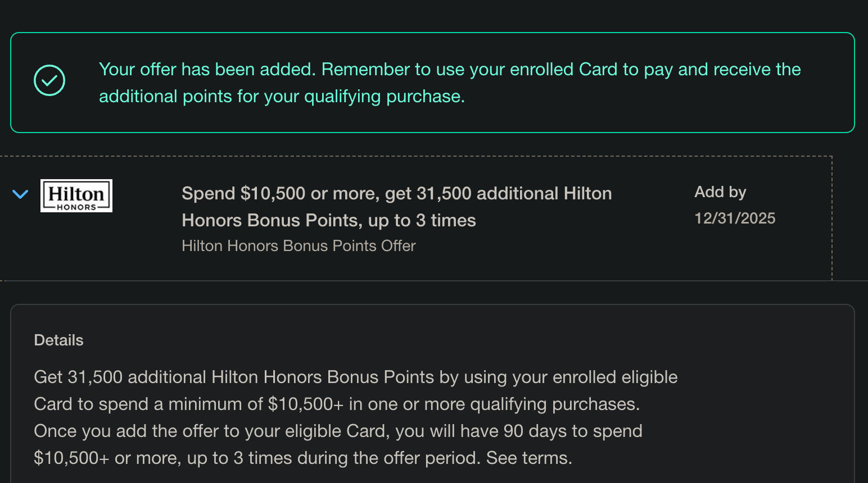868x483 pixels.
Task: Click the word 'HONORS' in the Hilton logo
Action: 76,207
